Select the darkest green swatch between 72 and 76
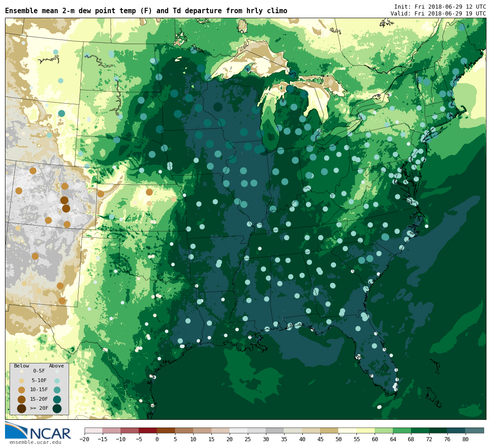 point(439,430)
